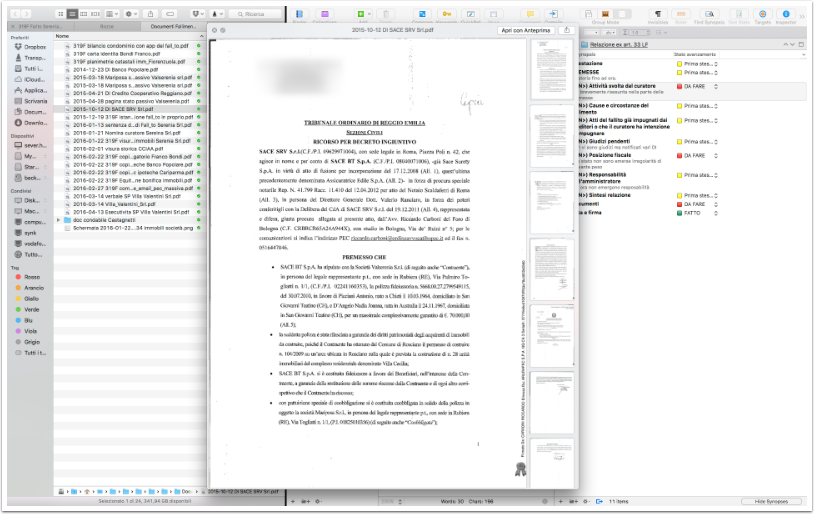Select the Rosso tag in sidebar
This screenshot has width=814, height=514.
tap(32, 277)
